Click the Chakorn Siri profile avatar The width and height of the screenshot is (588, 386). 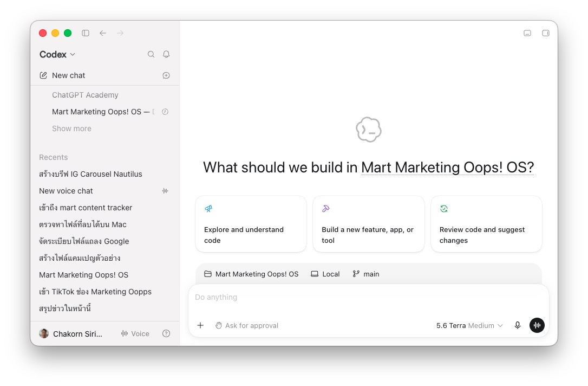tap(44, 333)
